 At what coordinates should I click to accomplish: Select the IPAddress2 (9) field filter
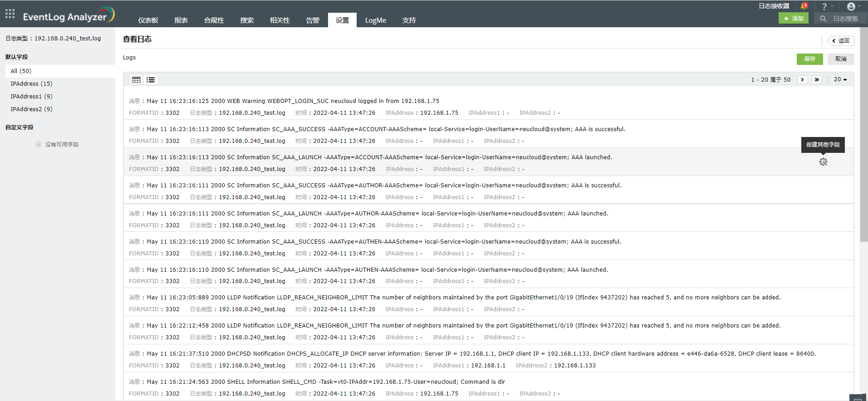(60, 109)
